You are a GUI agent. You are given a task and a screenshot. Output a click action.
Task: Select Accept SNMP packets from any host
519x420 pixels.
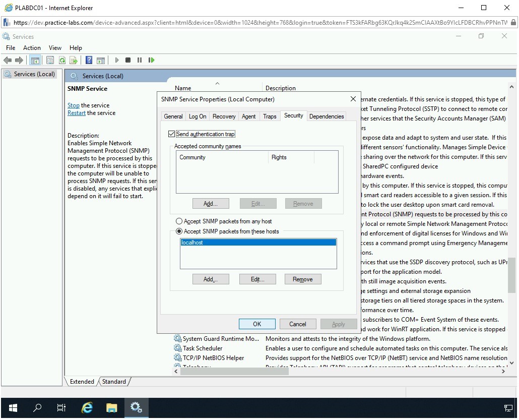tap(179, 221)
